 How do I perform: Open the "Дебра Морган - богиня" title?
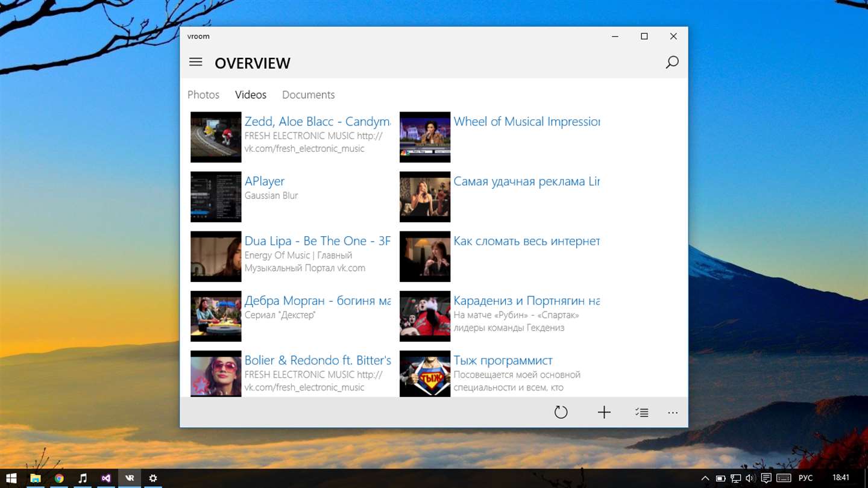317,301
